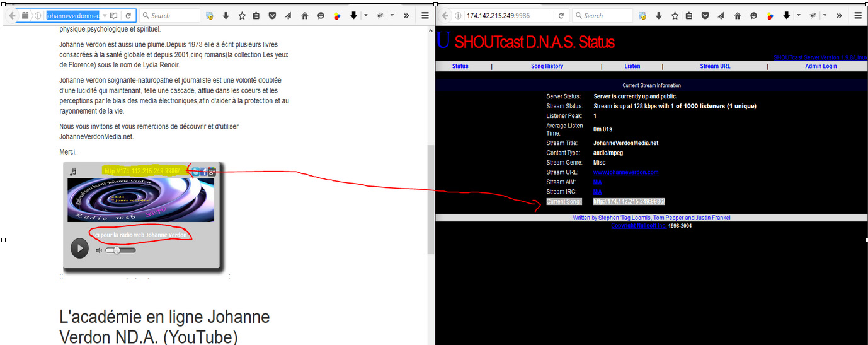Toggle reader view in left browser
This screenshot has width=868, height=345.
(x=113, y=15)
